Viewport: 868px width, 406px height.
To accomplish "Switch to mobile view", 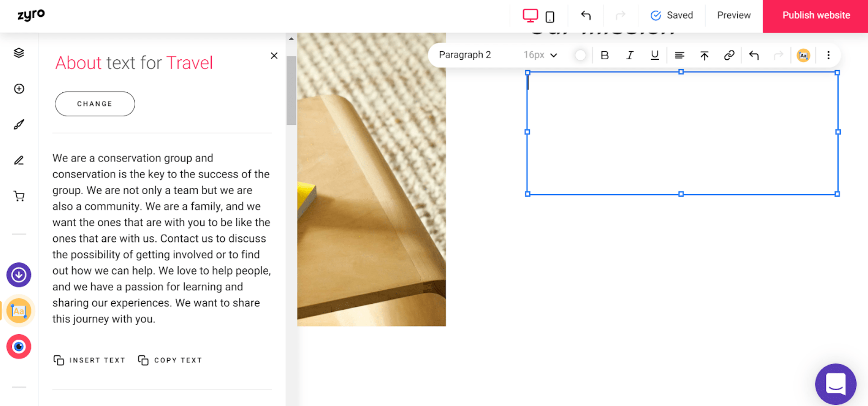I will 550,17.
